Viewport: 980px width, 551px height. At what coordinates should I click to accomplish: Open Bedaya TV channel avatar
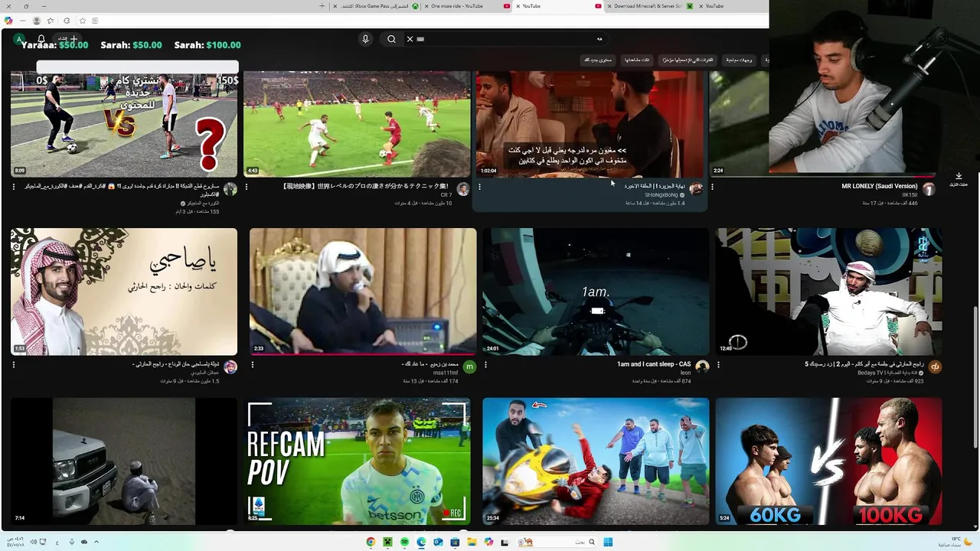pos(935,367)
